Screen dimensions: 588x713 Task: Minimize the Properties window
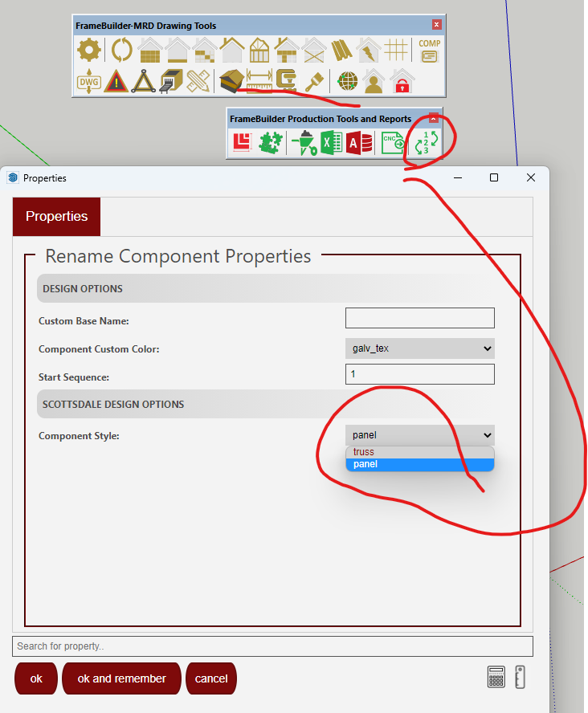[x=458, y=177]
